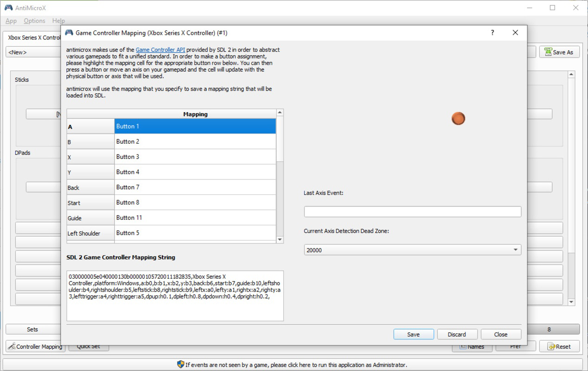Click the orange controller button indicator
Image resolution: width=588 pixels, height=371 pixels.
pos(458,119)
